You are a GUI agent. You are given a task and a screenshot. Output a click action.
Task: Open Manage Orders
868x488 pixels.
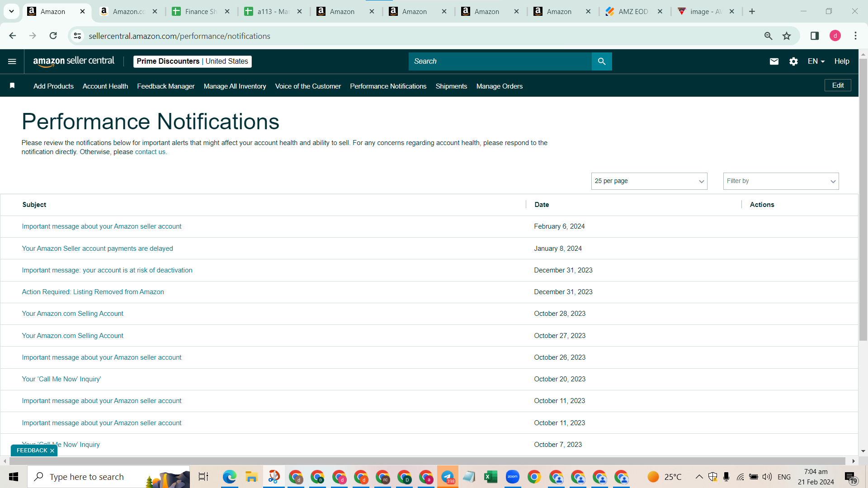coord(500,86)
